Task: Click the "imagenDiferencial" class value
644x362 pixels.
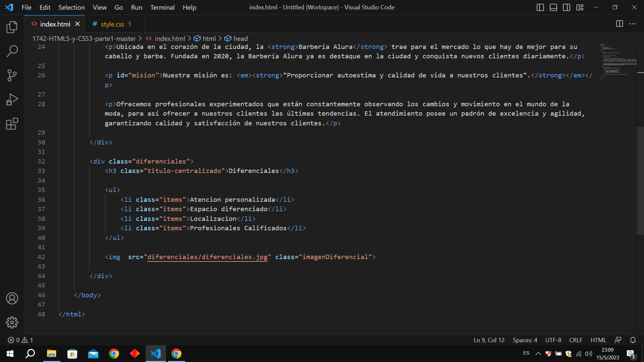Action: (x=335, y=257)
